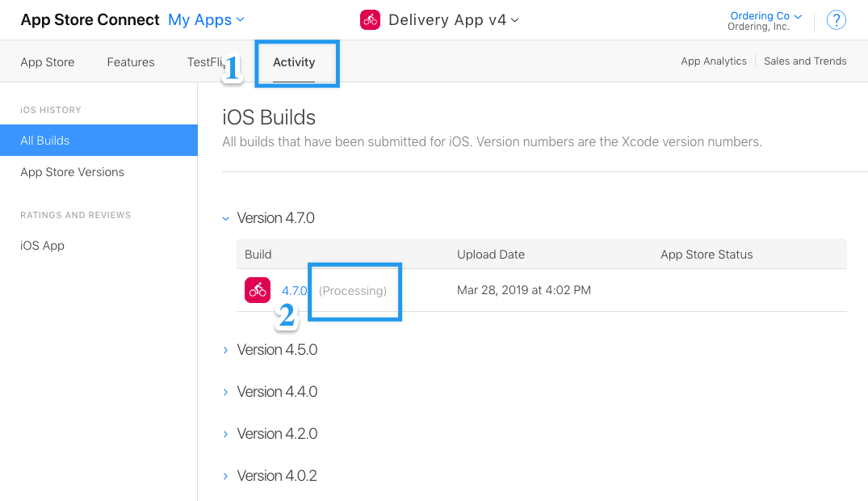This screenshot has height=501, width=868.
Task: Switch to the Features tab
Action: point(131,62)
